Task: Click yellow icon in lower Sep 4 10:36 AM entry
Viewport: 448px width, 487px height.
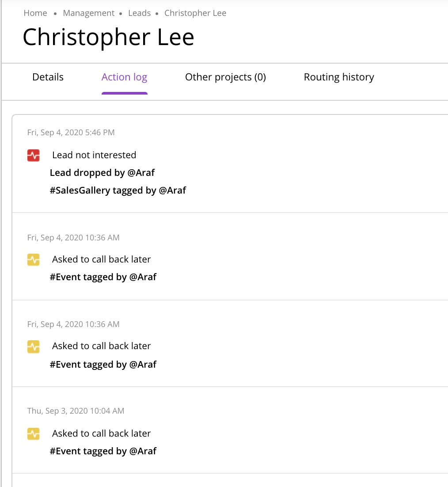Action: (34, 346)
